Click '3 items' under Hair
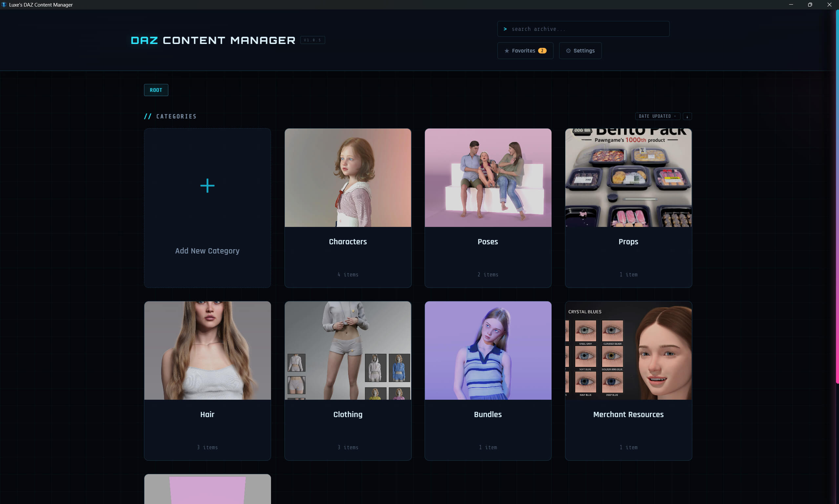Screen dimensions: 839x504 click(207, 447)
